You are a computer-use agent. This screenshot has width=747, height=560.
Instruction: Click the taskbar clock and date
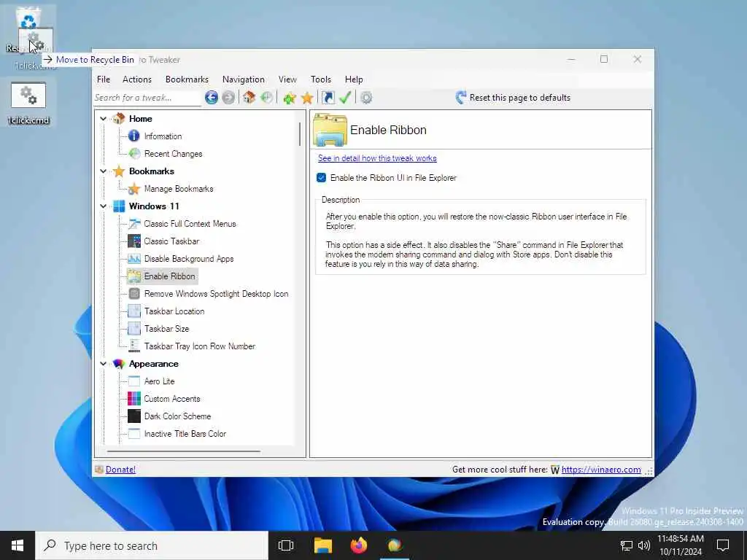point(681,545)
